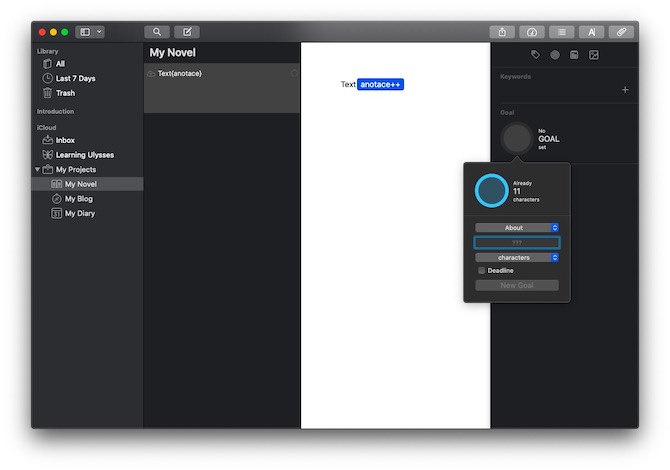
Task: Select the My Novel group
Action: pos(87,184)
